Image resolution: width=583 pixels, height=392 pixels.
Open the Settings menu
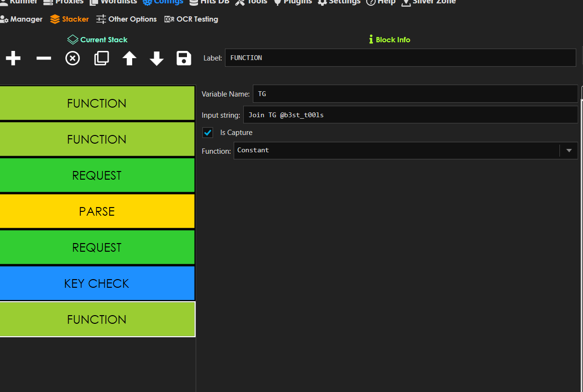[339, 2]
